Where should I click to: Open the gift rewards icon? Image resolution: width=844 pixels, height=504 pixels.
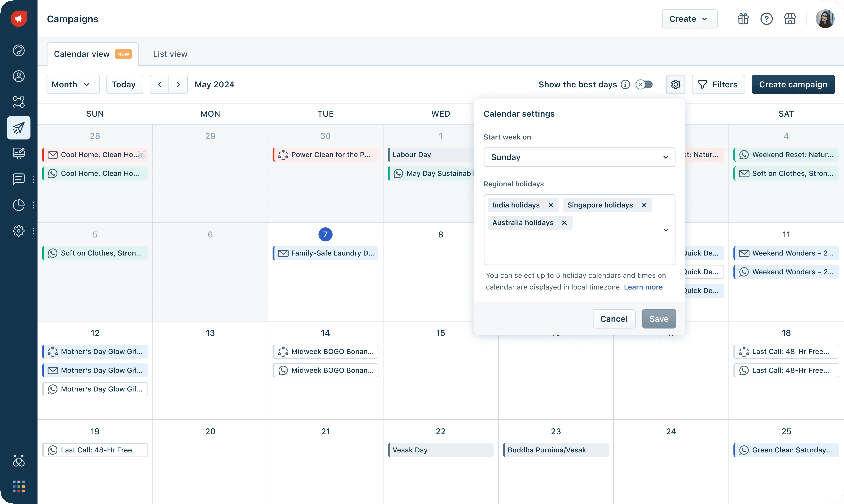(x=743, y=19)
